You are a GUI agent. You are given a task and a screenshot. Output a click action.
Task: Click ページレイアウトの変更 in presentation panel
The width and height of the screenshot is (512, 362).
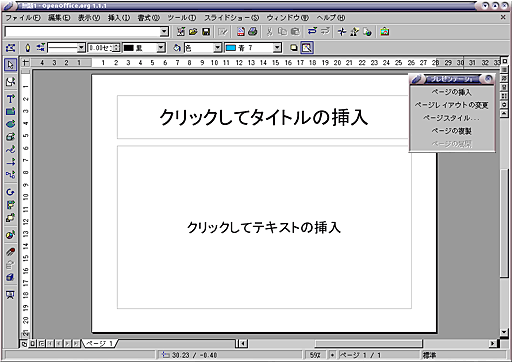[452, 105]
